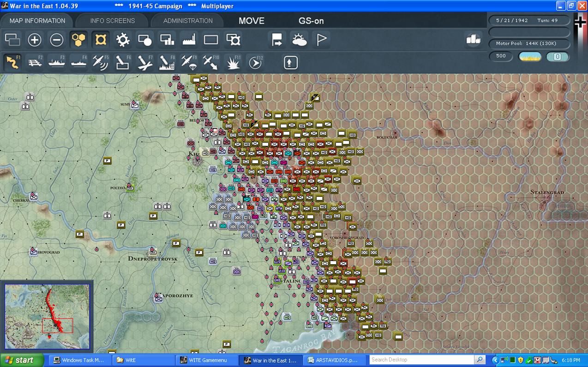
Task: Open the weather cloud-and-sun icon
Action: 299,40
